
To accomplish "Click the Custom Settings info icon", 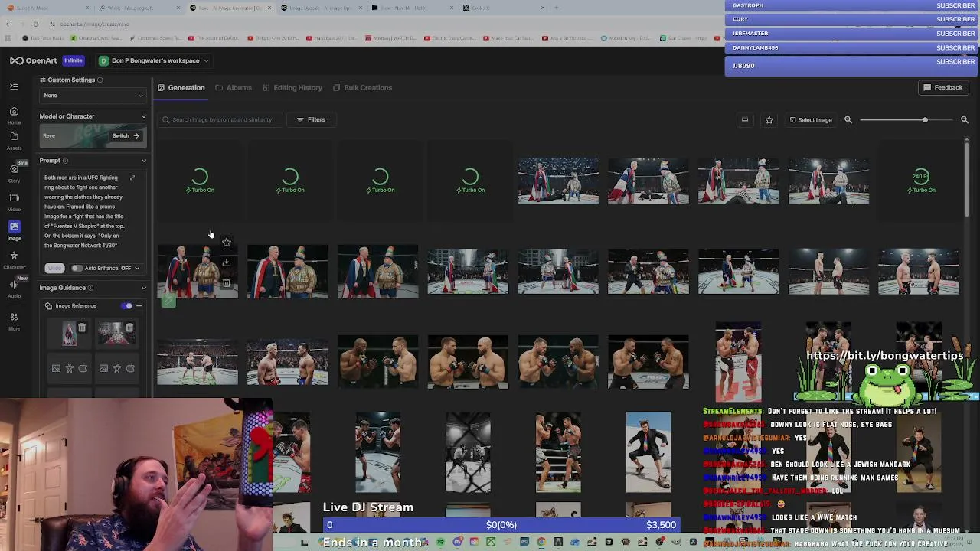I will tap(100, 80).
